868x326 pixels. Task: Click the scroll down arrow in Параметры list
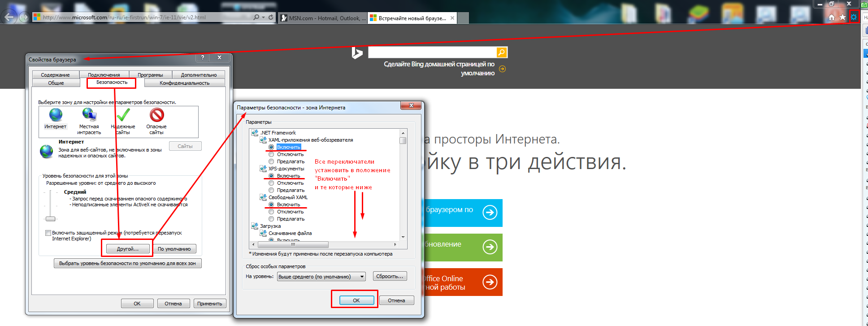[403, 237]
